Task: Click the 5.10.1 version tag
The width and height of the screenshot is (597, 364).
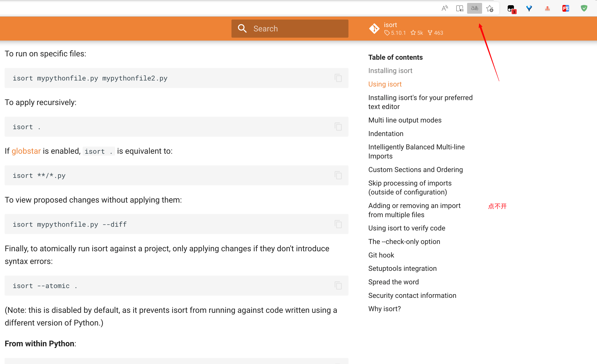Action: click(395, 33)
